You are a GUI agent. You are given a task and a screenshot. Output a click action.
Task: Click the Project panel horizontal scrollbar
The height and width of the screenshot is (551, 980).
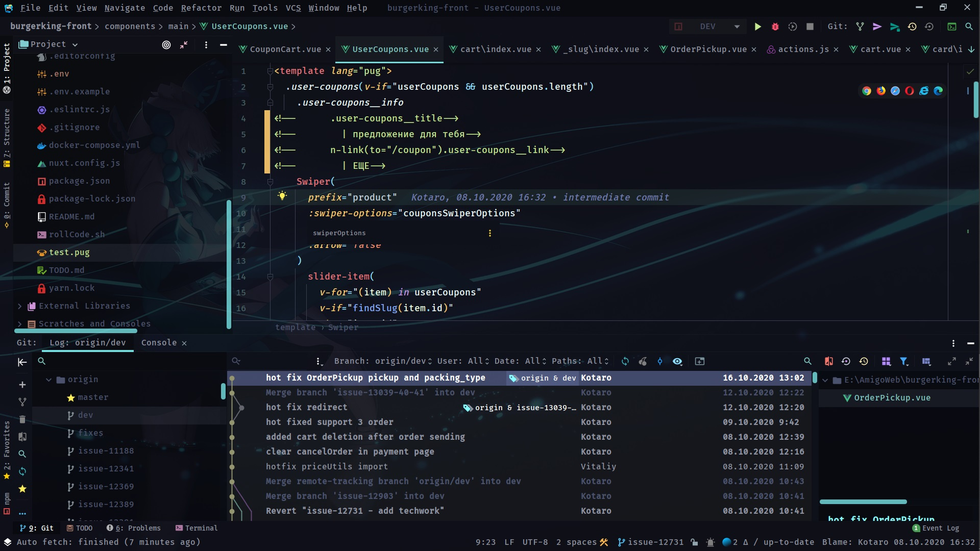(x=76, y=331)
